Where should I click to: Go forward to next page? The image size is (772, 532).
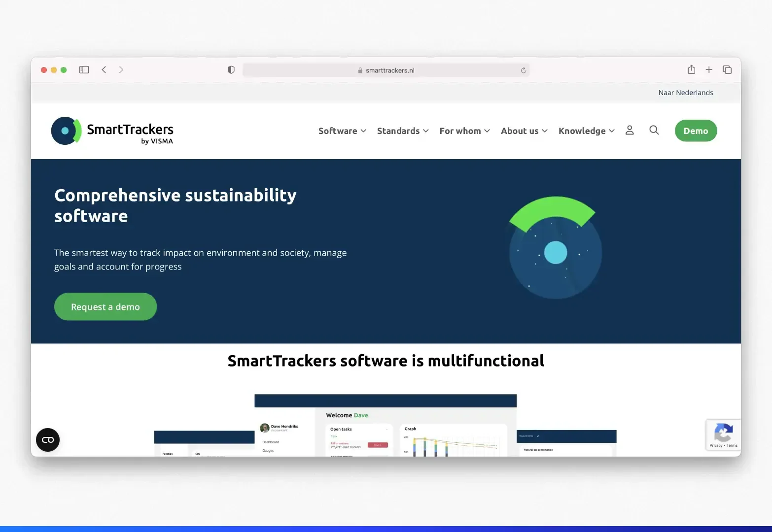pos(121,70)
